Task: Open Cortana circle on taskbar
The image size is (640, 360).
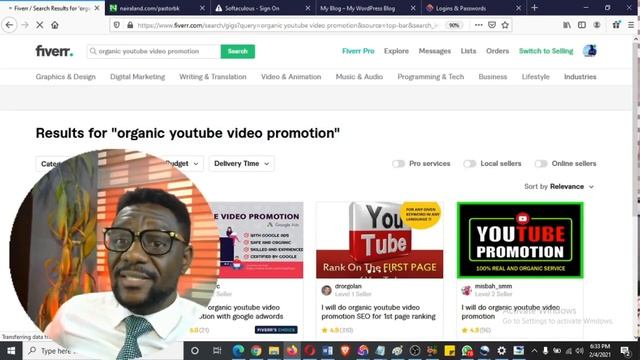Action: 195,351
